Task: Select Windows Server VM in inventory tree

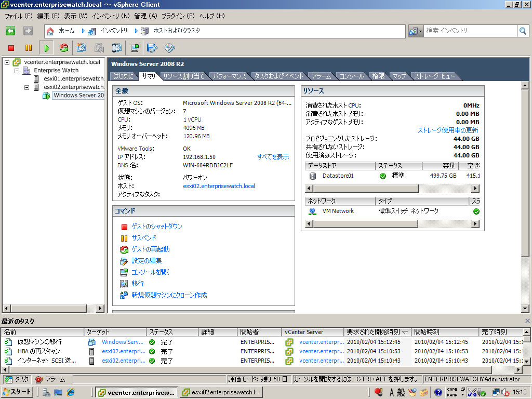Action: [x=78, y=96]
